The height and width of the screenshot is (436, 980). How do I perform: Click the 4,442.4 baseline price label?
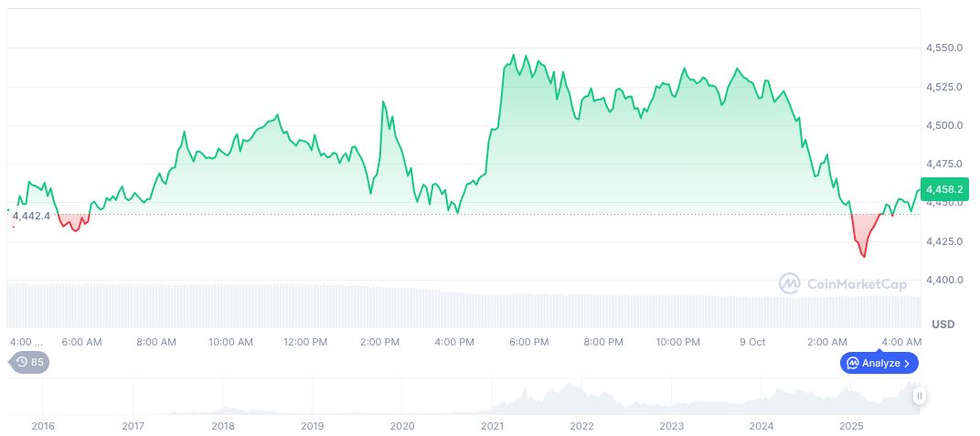(31, 215)
